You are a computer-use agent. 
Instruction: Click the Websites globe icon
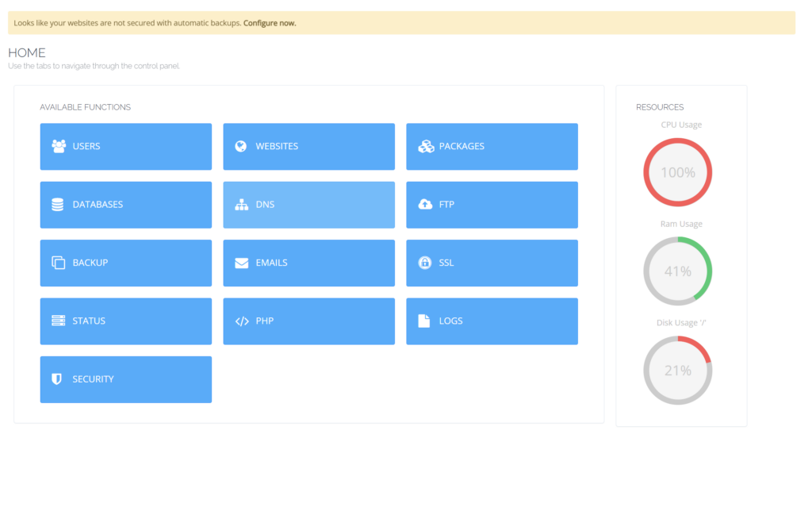(241, 146)
